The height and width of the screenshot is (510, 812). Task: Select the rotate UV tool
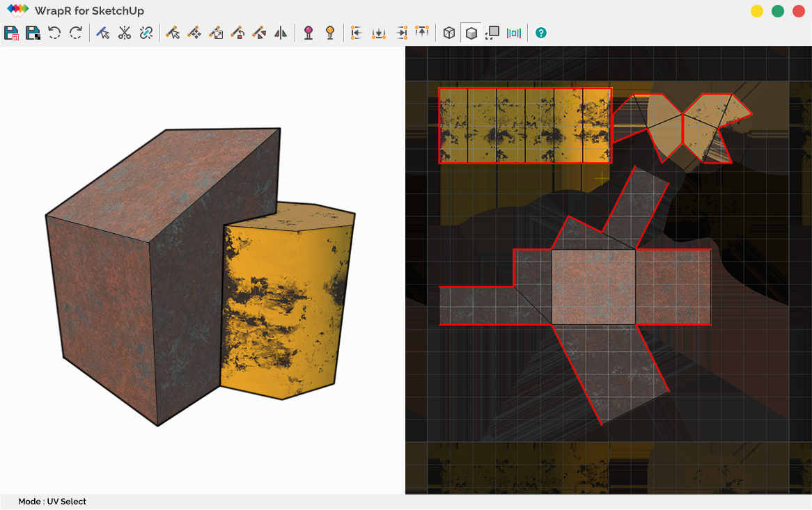[x=237, y=32]
